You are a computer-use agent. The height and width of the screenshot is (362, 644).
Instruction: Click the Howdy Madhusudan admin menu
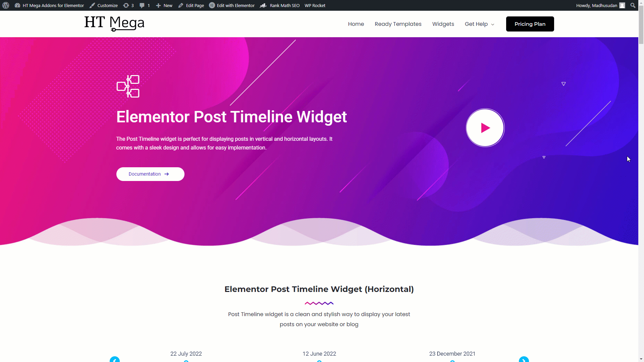[x=600, y=5]
